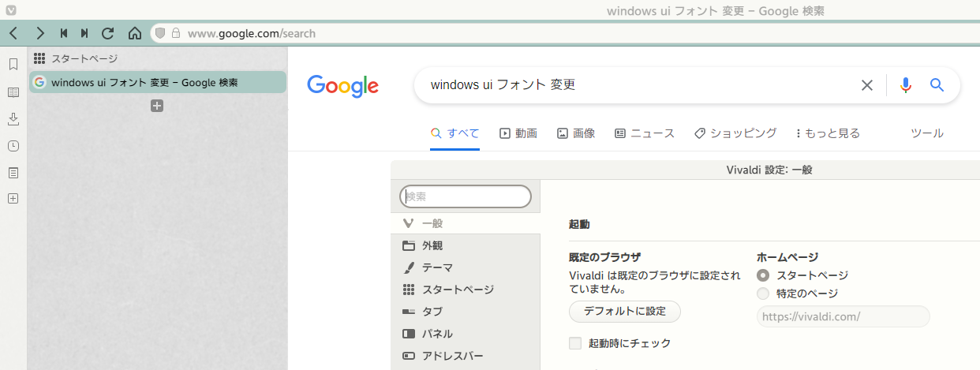
Task: Open the ツール search tools expander
Action: click(926, 133)
